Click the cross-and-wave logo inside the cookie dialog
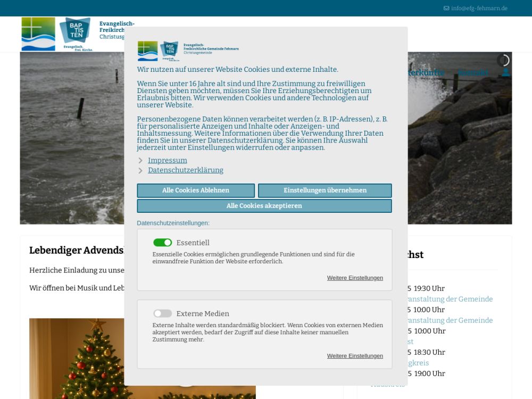 tap(148, 51)
